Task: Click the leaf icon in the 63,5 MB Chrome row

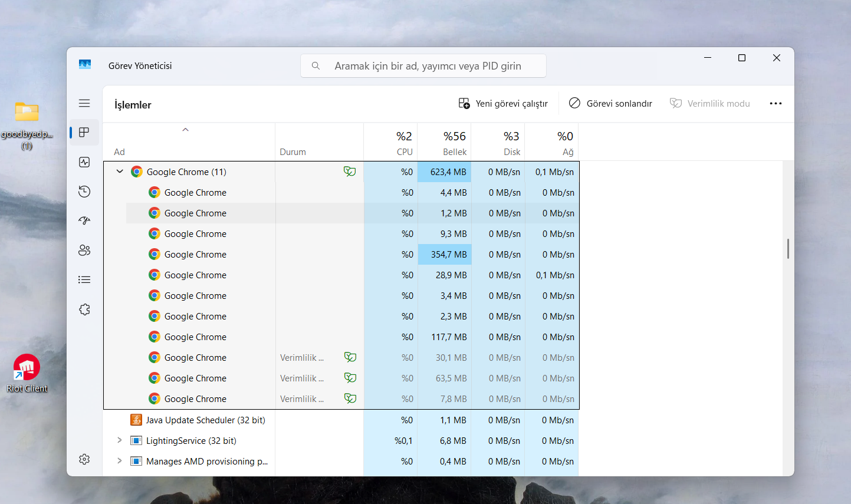Action: click(x=350, y=378)
